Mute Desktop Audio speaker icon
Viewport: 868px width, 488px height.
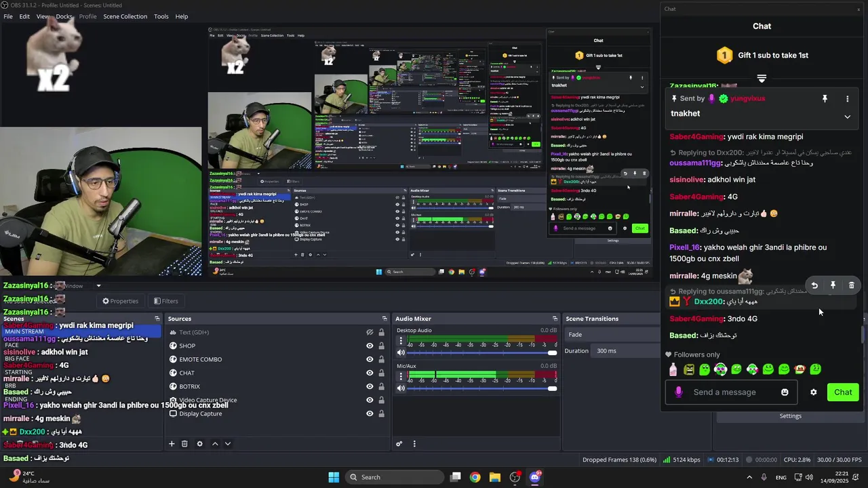401,352
